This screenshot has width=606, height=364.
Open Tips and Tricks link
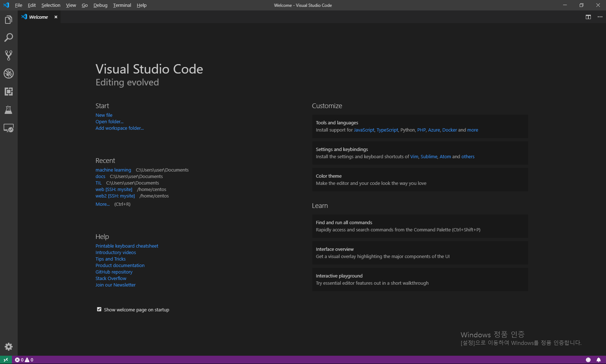[111, 259]
